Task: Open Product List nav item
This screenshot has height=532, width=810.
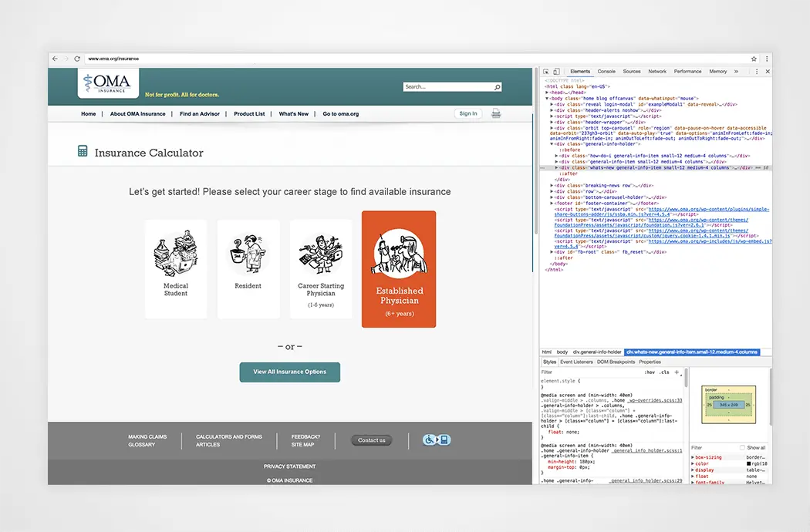Action: click(249, 113)
